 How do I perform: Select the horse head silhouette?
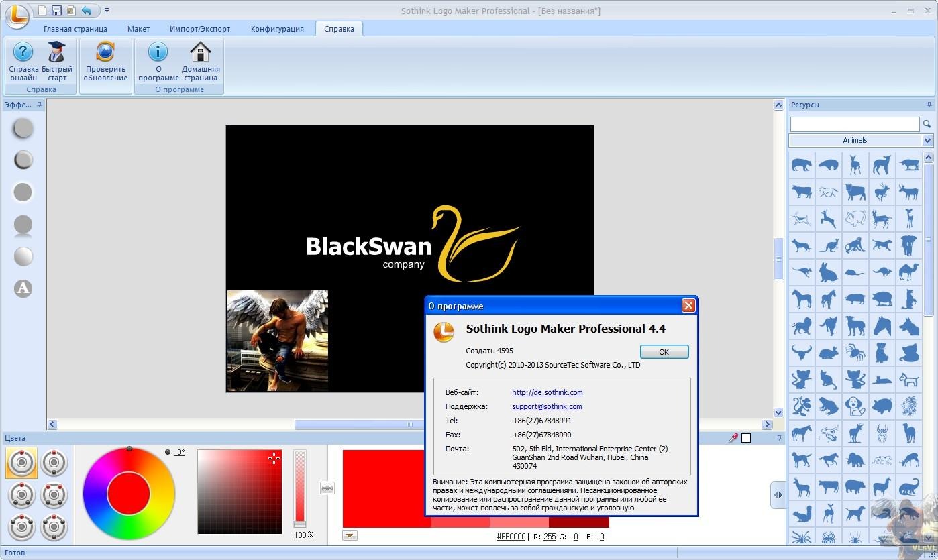[x=882, y=325]
